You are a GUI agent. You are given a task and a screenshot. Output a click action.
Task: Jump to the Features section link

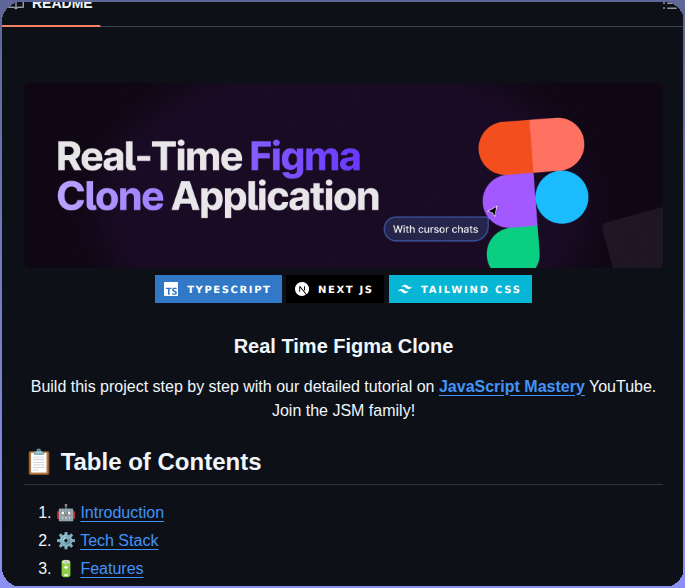pyautogui.click(x=112, y=568)
